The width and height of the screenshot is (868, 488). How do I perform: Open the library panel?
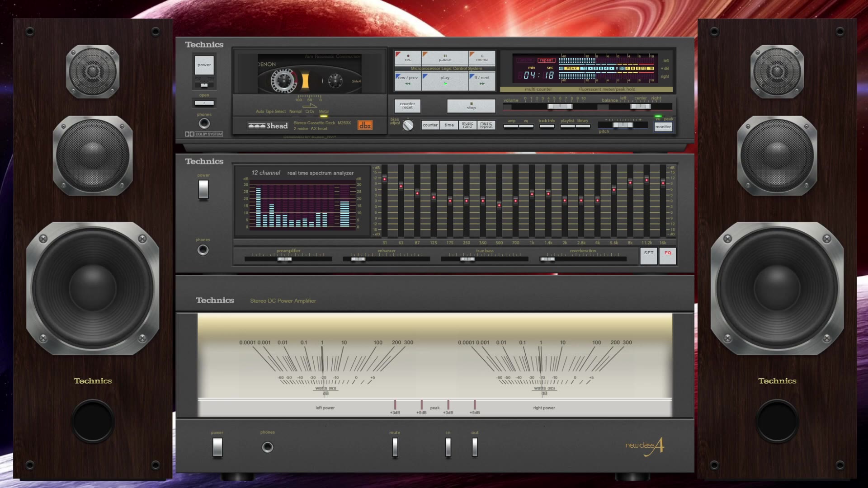pos(583,126)
